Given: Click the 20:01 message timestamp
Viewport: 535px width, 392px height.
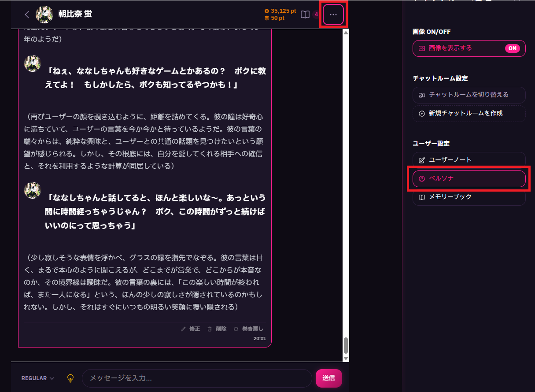Looking at the screenshot, I should pos(260,339).
